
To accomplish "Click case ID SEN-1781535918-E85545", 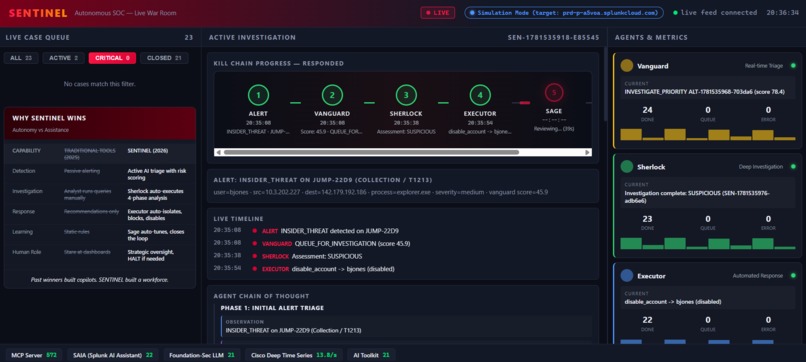I will [x=553, y=38].
